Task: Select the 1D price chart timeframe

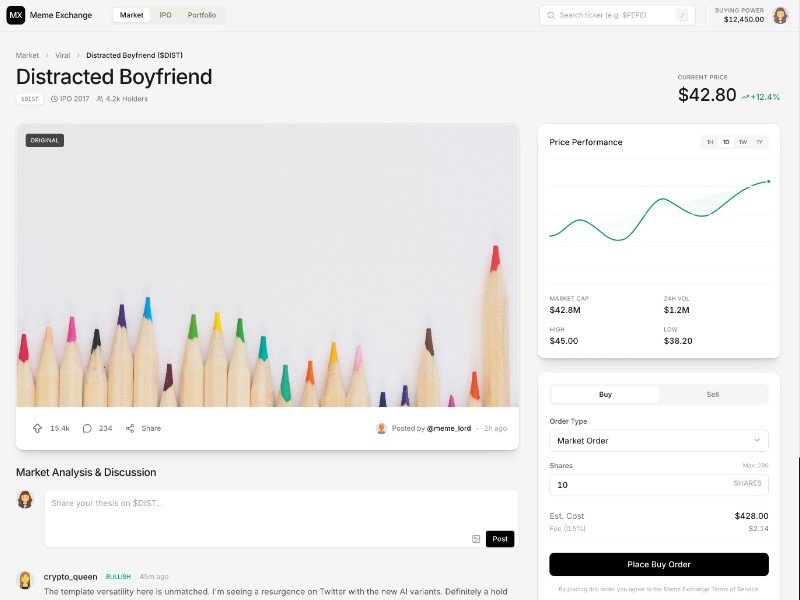Action: click(x=726, y=142)
